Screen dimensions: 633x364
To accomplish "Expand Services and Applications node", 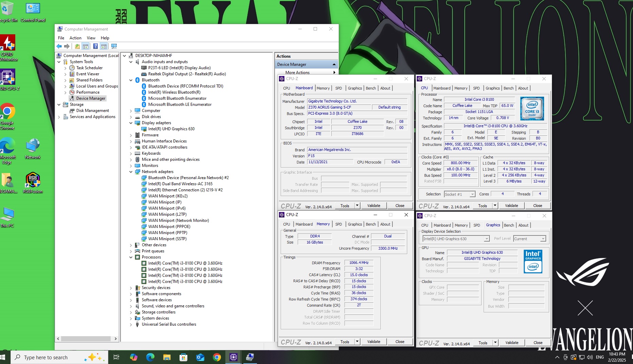I will click(59, 117).
